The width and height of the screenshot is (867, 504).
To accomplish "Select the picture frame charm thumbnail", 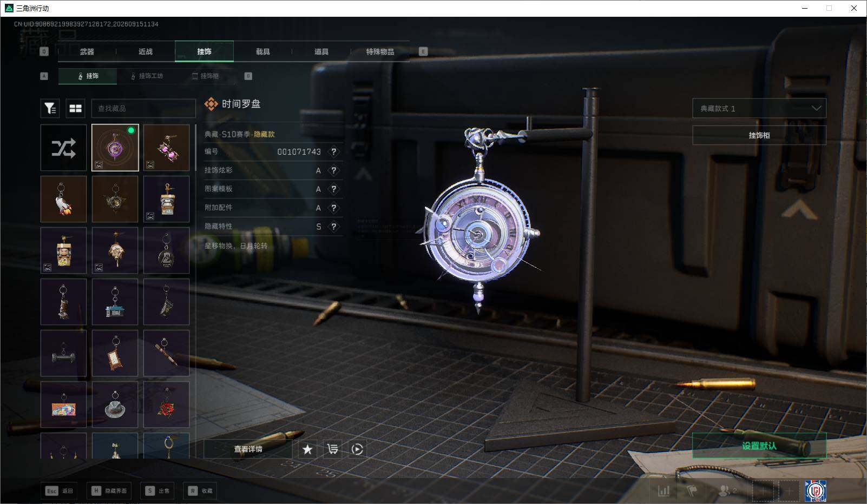I will click(115, 353).
